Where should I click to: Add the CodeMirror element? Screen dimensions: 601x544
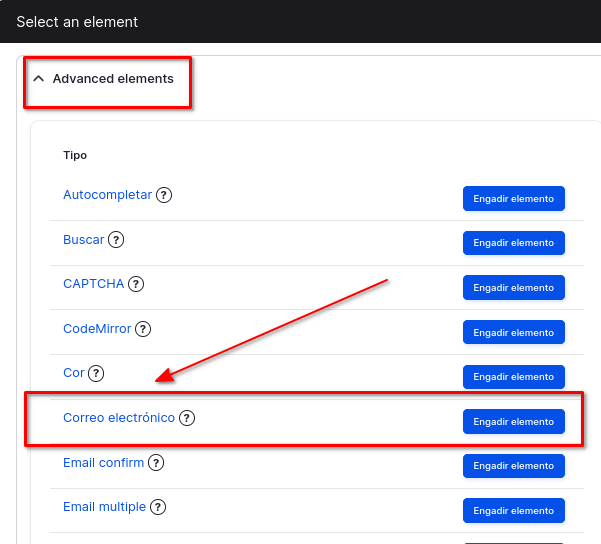pos(513,332)
